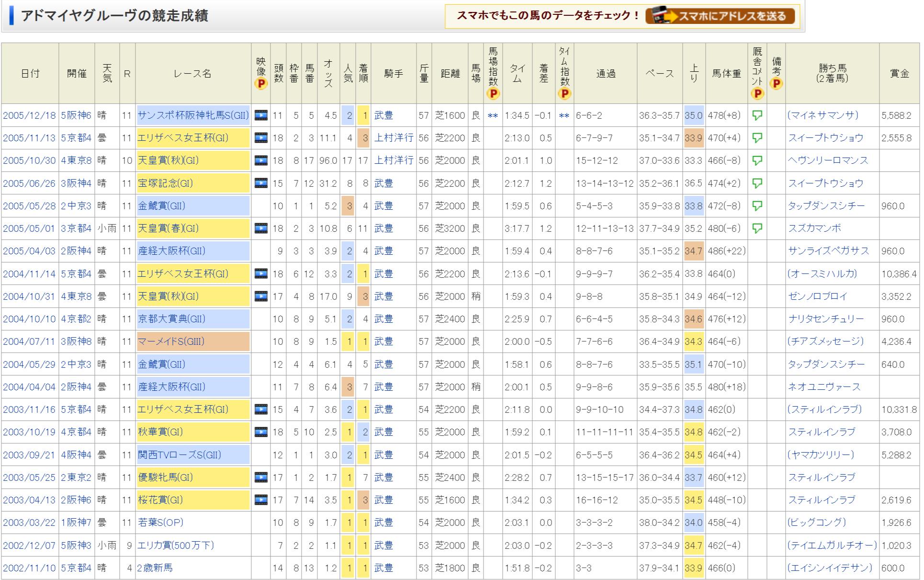
Task: Click the ** 馬場指数 value in first row
Action: pos(493,116)
